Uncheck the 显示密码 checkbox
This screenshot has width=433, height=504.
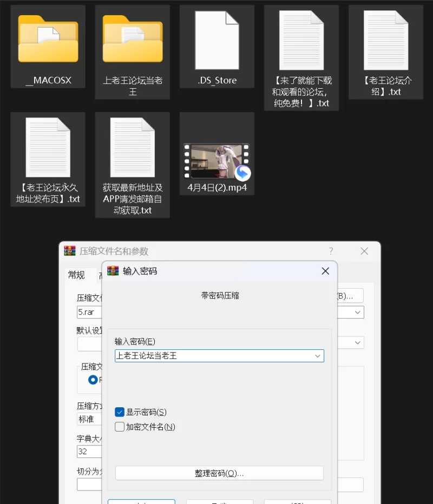click(x=120, y=412)
